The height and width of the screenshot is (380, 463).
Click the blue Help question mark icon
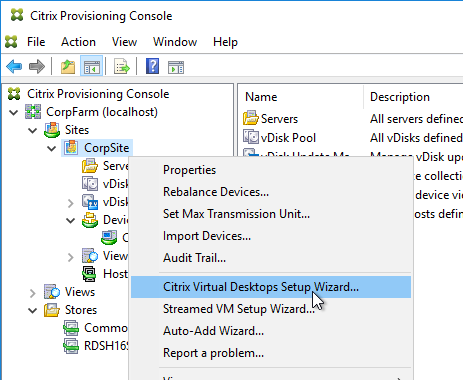click(x=152, y=66)
